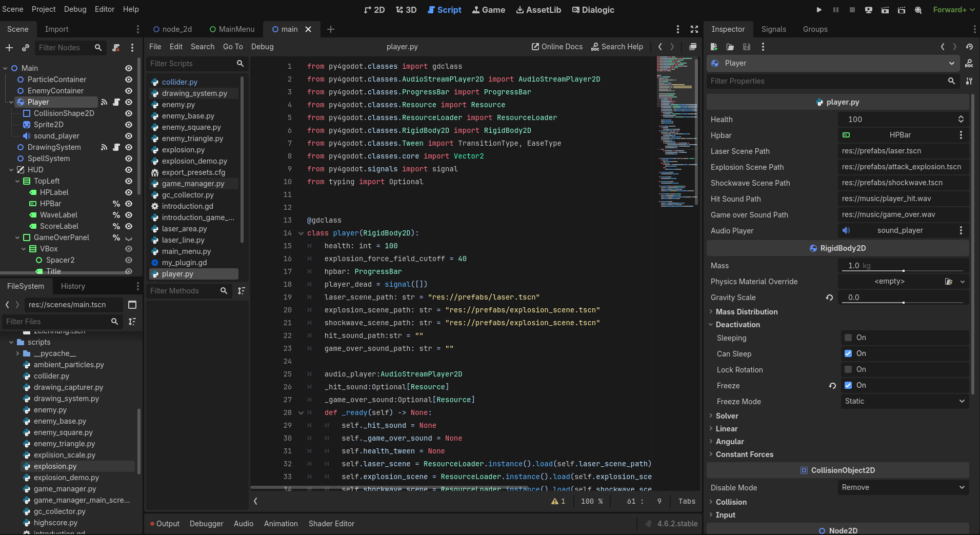Screen dimensions: 980x535
Task: Open the Freeze Mode dropdown
Action: pos(905,401)
